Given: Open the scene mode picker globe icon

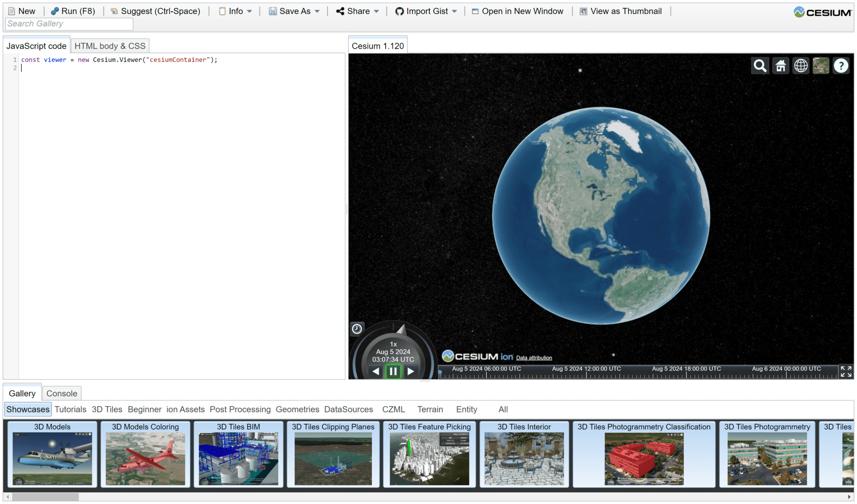Looking at the screenshot, I should 800,65.
